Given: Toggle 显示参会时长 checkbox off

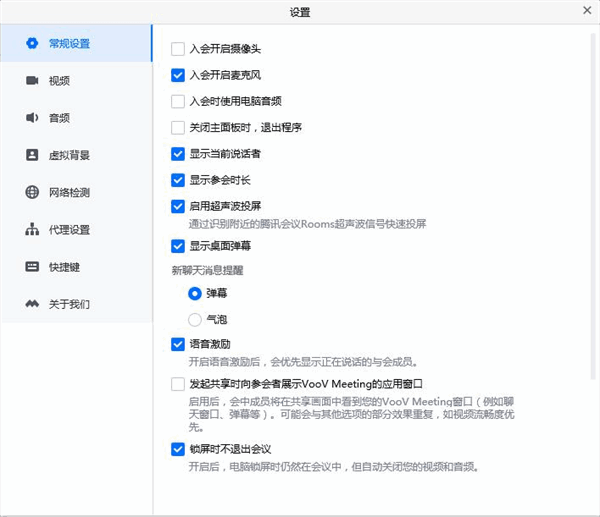Looking at the screenshot, I should 178,180.
